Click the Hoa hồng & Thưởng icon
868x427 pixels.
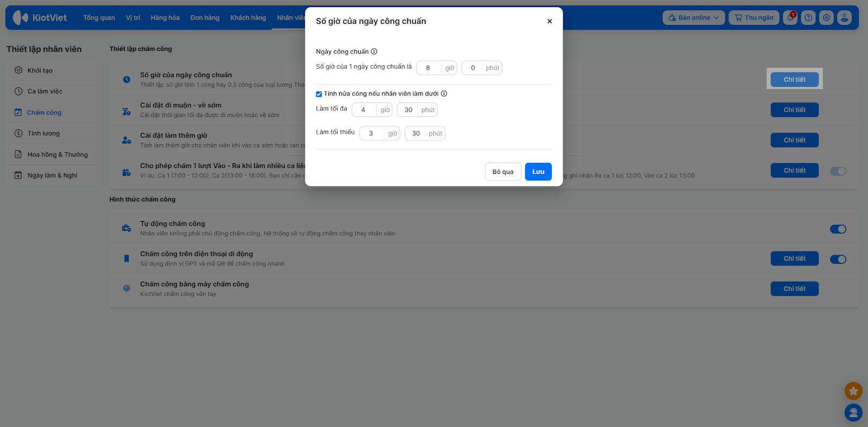18,154
